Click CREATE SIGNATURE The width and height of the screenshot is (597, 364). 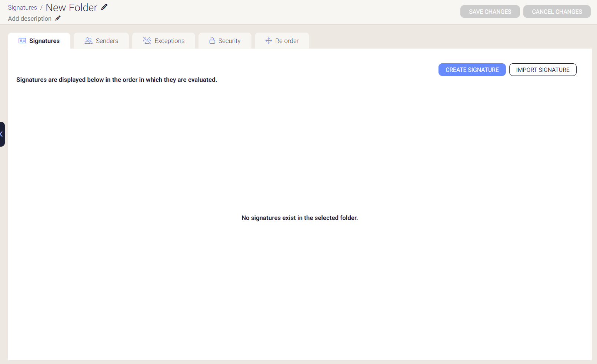click(472, 70)
